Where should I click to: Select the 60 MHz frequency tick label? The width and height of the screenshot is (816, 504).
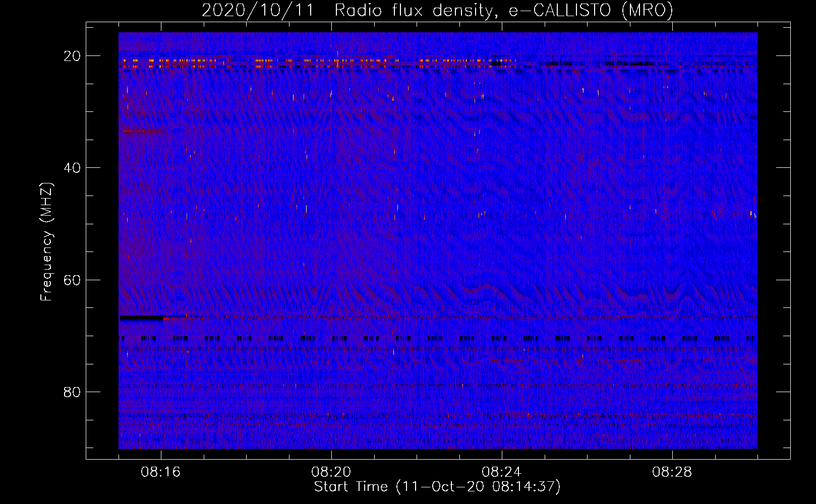point(72,280)
